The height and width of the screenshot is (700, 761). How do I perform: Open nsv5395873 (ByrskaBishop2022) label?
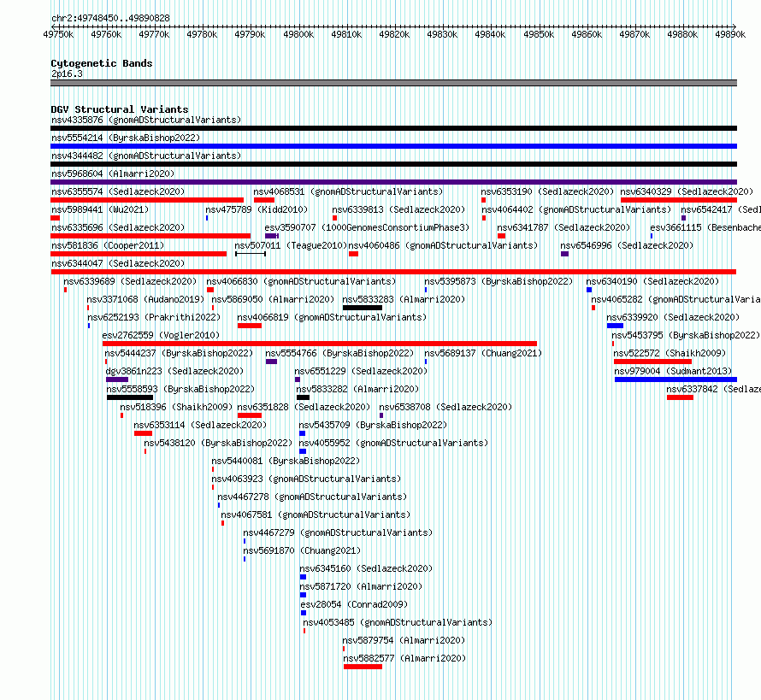[498, 281]
